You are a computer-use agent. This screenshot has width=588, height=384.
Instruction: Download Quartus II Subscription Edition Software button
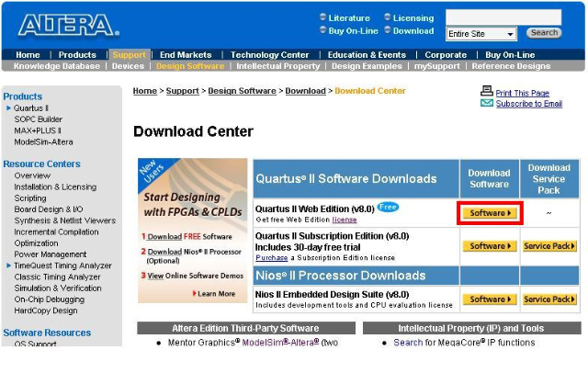490,246
